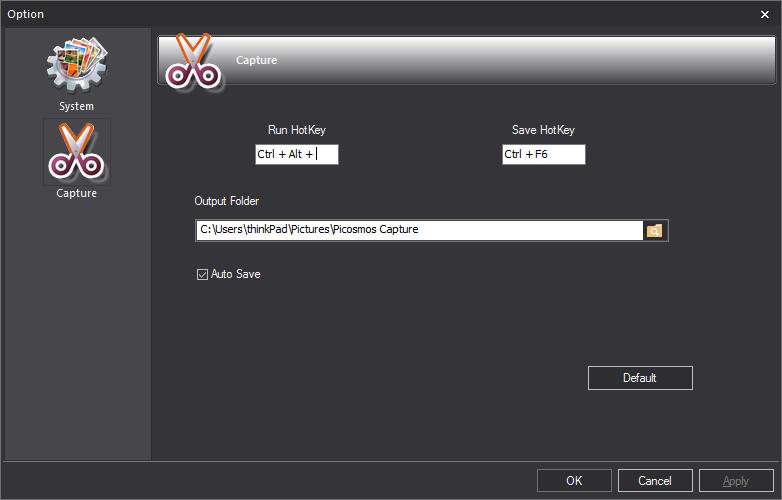This screenshot has width=782, height=500.
Task: Click the Capture label under the sidebar icon
Action: pos(76,193)
